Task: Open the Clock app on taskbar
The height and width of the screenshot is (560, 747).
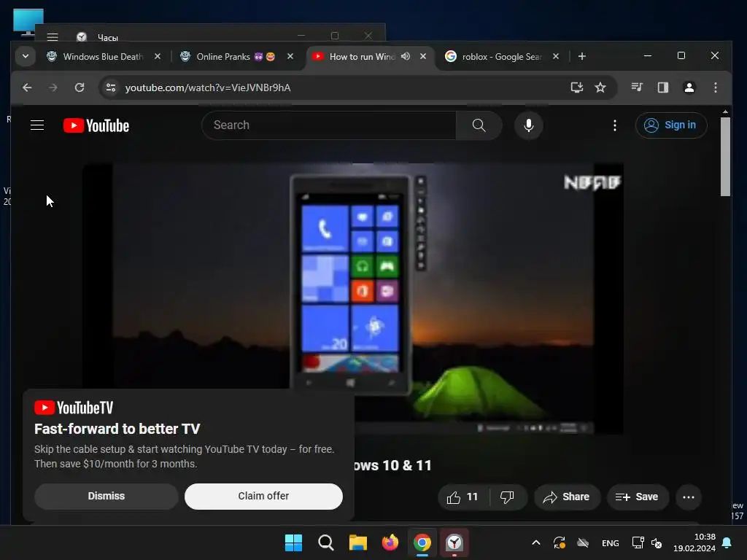Action: coord(454,542)
